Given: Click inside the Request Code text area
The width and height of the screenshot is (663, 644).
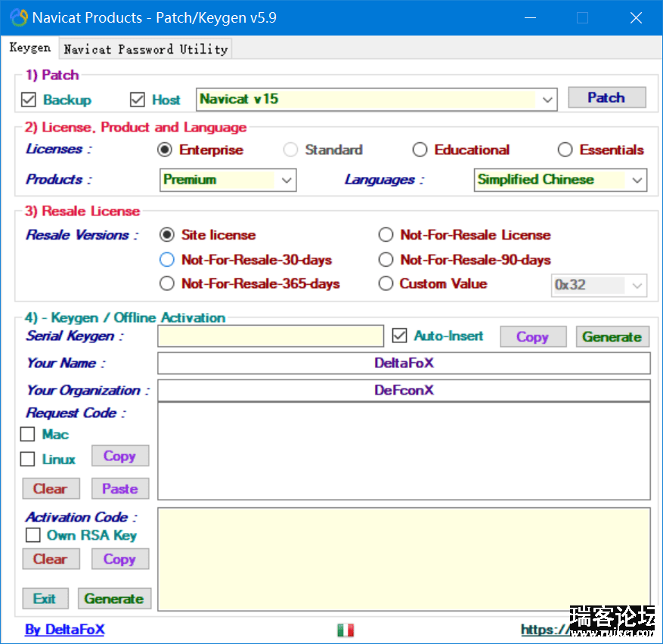Looking at the screenshot, I should 404,451.
